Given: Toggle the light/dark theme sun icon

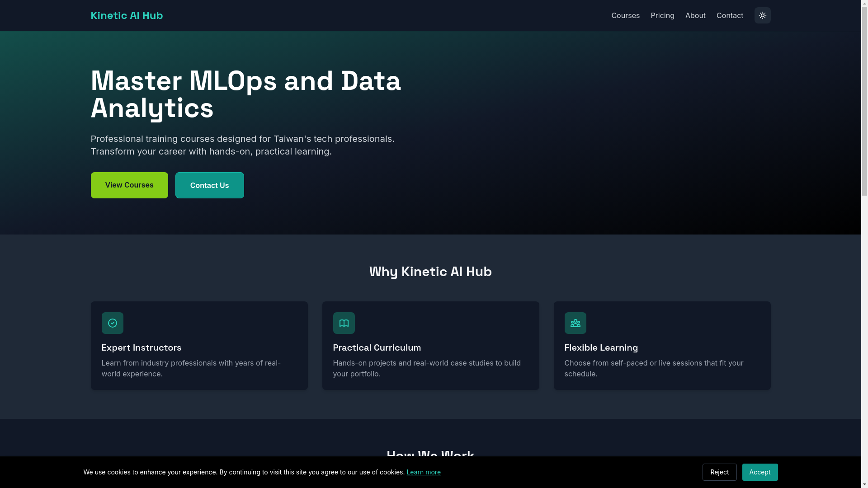Looking at the screenshot, I should 762,15.
